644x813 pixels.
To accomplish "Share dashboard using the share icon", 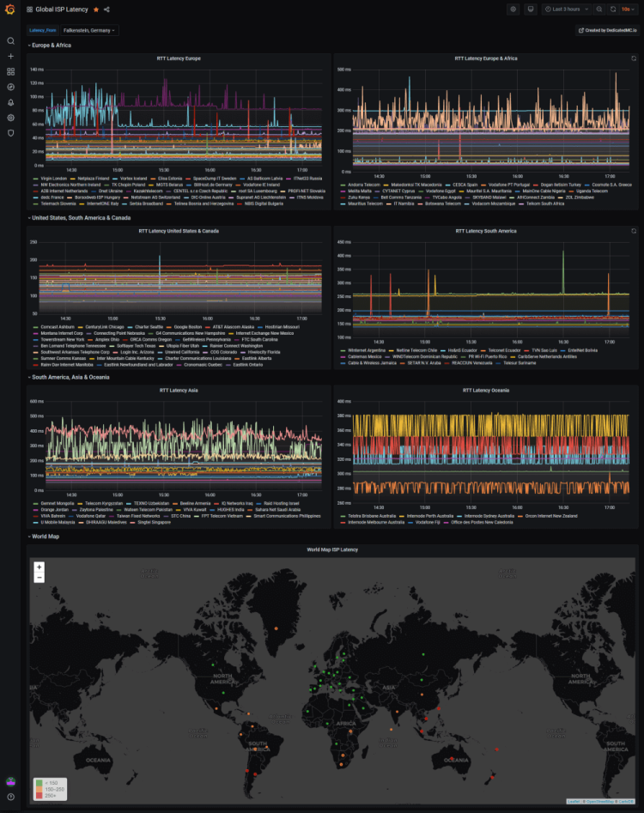I will pos(106,9).
